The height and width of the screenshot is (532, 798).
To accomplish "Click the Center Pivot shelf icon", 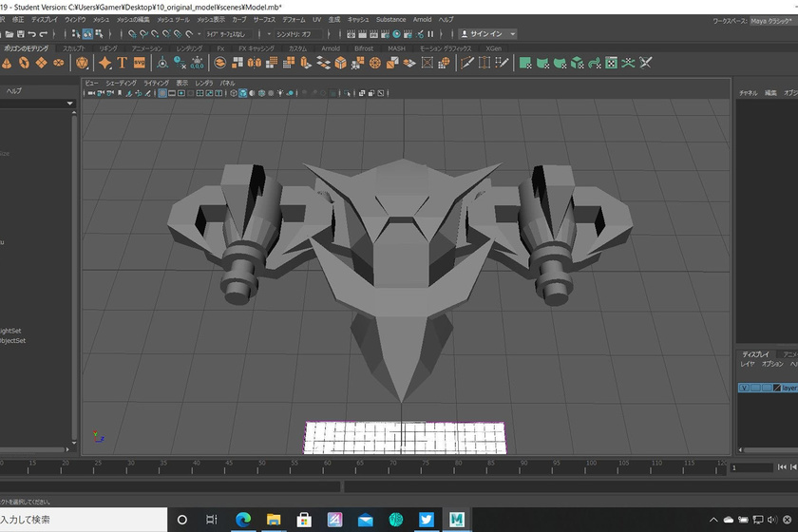I will (x=162, y=63).
